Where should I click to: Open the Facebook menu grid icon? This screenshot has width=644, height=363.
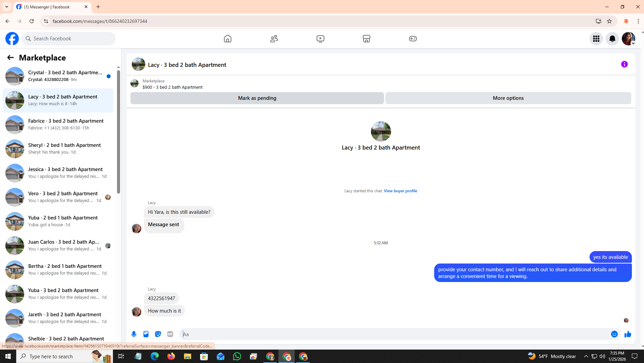tap(596, 39)
